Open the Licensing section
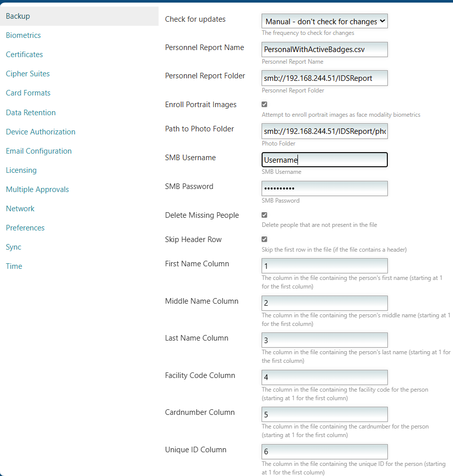Image resolution: width=453 pixels, height=476 pixels. pos(21,170)
